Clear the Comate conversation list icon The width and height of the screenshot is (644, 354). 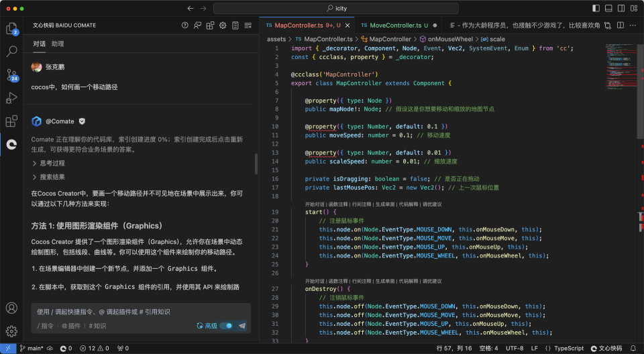248,25
